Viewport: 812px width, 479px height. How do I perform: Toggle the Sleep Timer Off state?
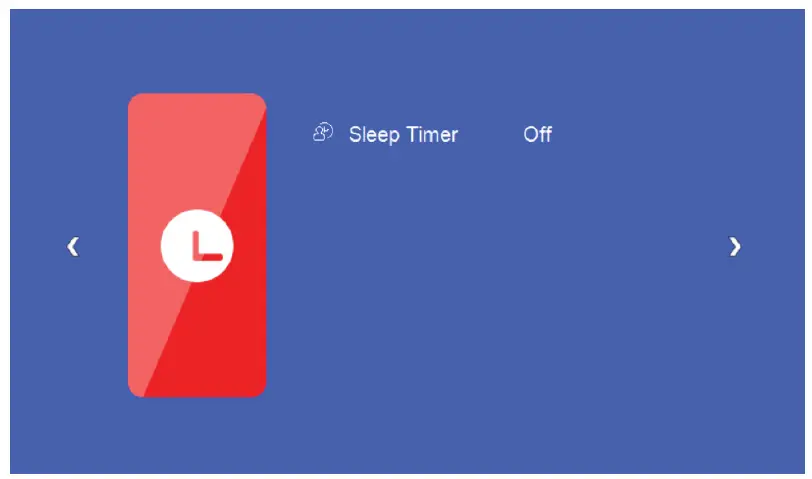(x=538, y=135)
